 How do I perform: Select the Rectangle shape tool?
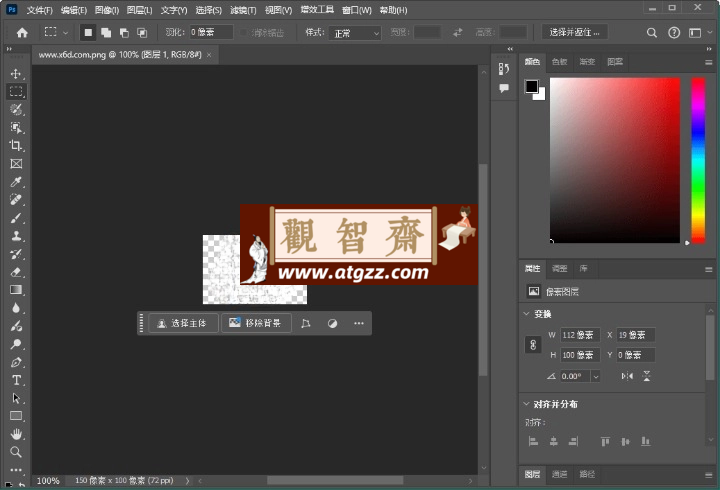(x=16, y=416)
